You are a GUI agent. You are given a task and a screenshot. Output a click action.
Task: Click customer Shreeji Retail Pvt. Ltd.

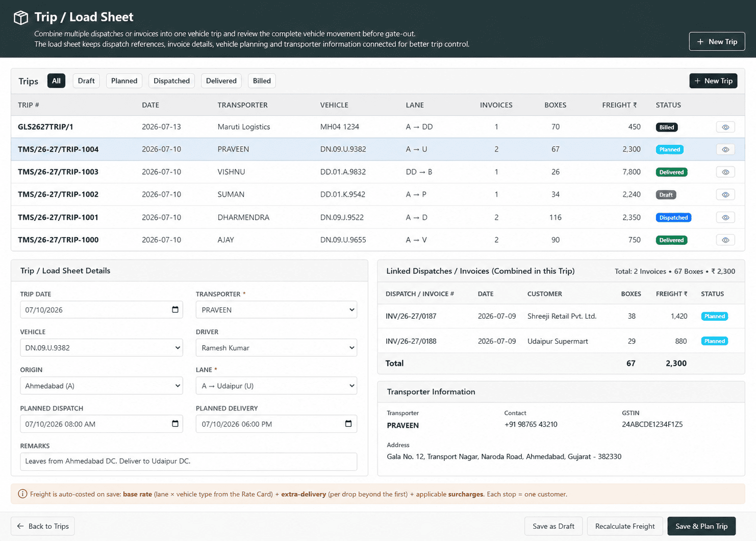[562, 316]
